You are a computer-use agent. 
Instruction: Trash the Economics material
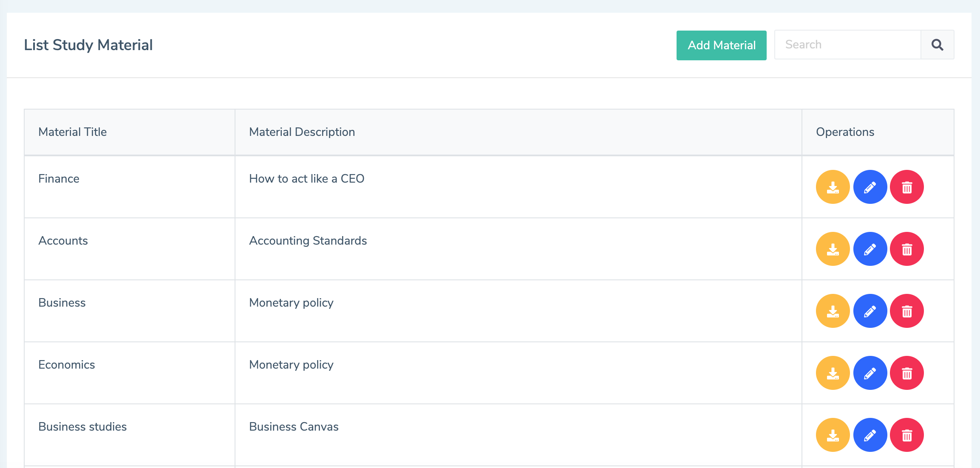[907, 373]
